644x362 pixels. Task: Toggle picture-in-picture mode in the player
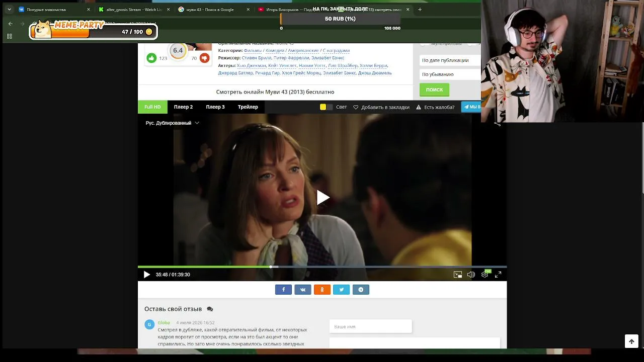pyautogui.click(x=458, y=275)
